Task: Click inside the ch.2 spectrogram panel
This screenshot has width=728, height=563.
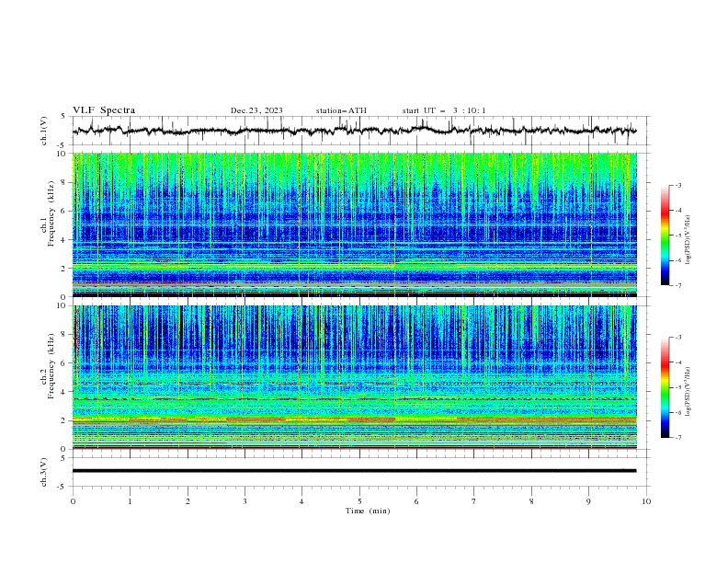Action: tap(355, 377)
